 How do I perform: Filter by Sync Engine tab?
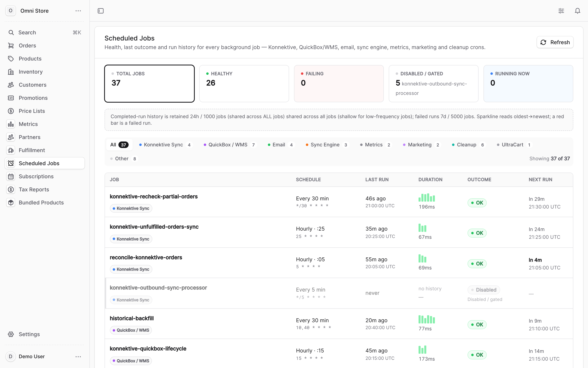click(327, 145)
